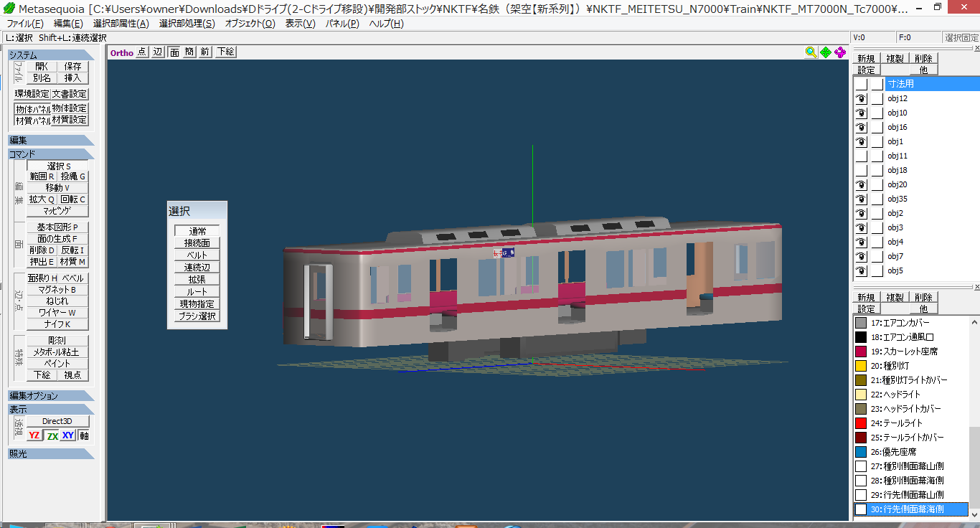This screenshot has width=980, height=528.
Task: Toggle edge display 辺 in viewport bar
Action: 158,52
